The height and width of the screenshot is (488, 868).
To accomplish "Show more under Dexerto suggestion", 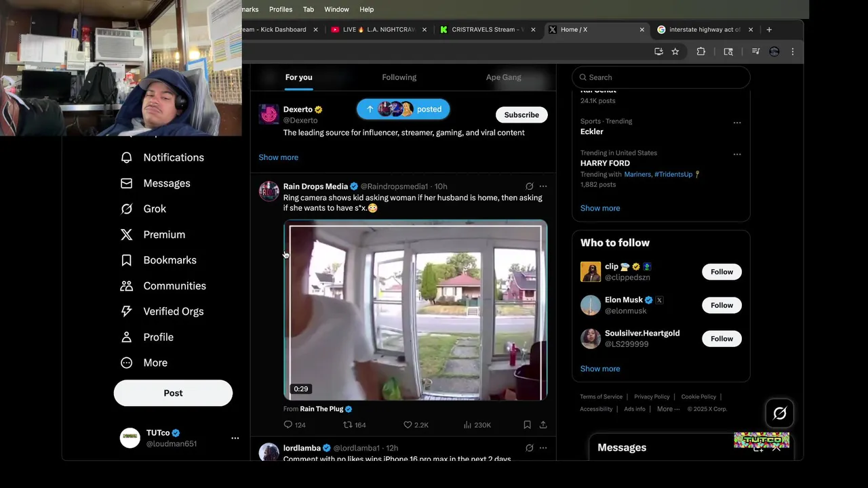I will click(278, 157).
